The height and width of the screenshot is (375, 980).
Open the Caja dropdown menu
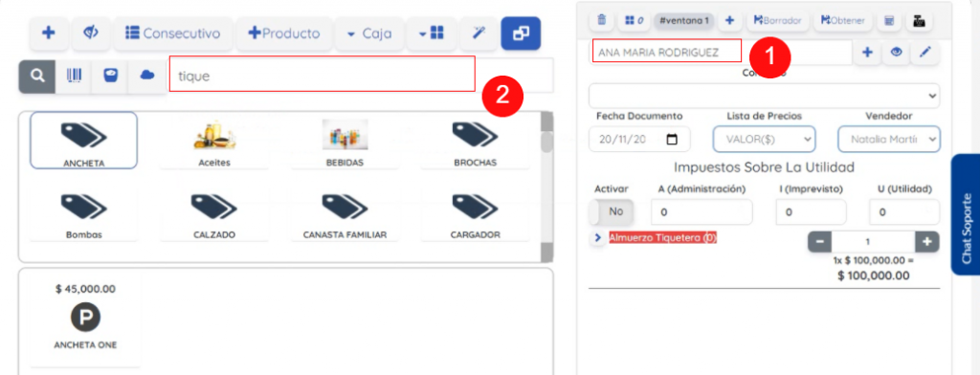(369, 33)
